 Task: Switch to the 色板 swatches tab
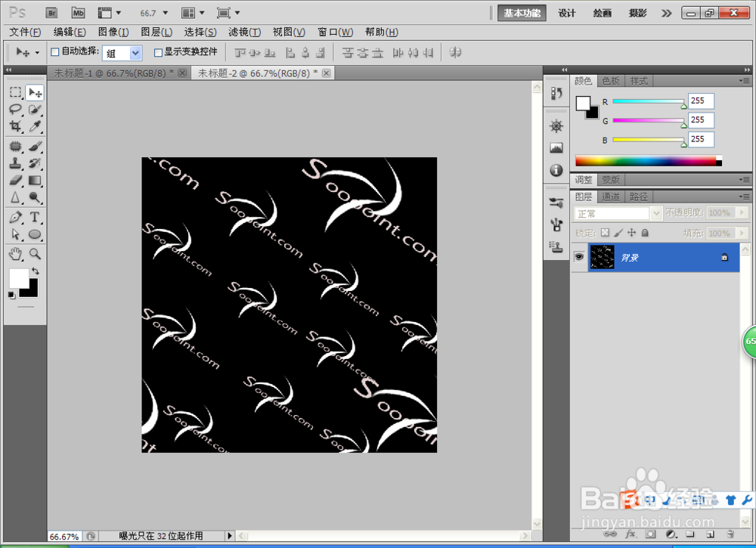click(611, 81)
